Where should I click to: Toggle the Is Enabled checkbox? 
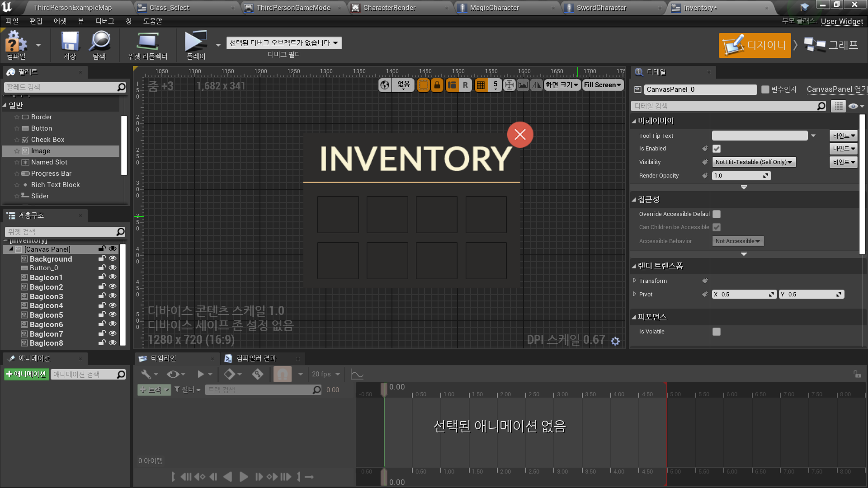pyautogui.click(x=717, y=149)
